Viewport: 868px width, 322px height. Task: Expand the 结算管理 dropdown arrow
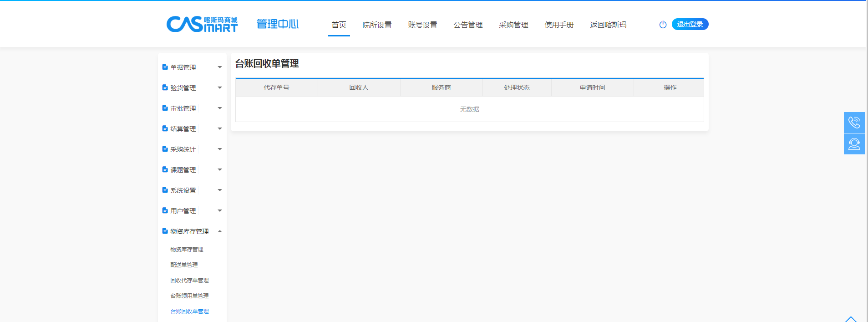[220, 129]
